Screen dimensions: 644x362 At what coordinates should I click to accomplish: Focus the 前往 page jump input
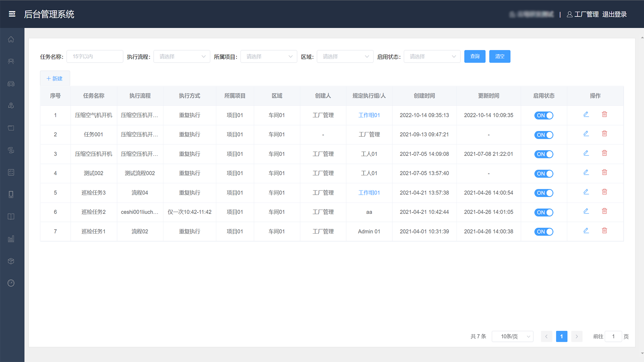(x=613, y=336)
